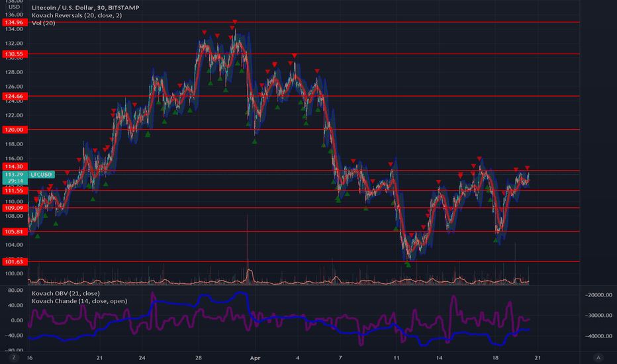Select the 111.55 red price level tag
The width and height of the screenshot is (617, 364).
tap(14, 191)
